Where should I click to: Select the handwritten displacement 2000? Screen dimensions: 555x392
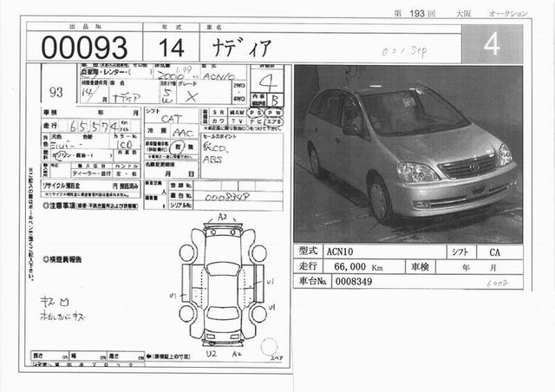(171, 75)
